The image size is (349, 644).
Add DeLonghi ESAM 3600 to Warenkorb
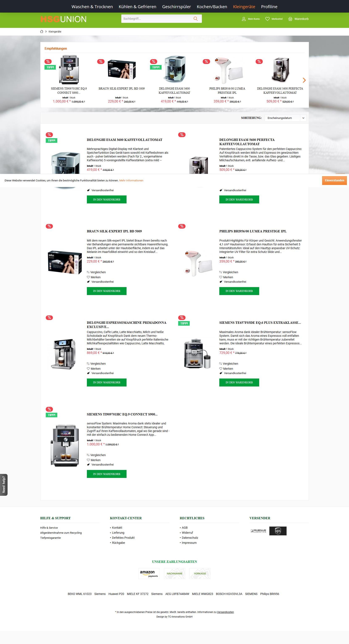click(x=107, y=199)
